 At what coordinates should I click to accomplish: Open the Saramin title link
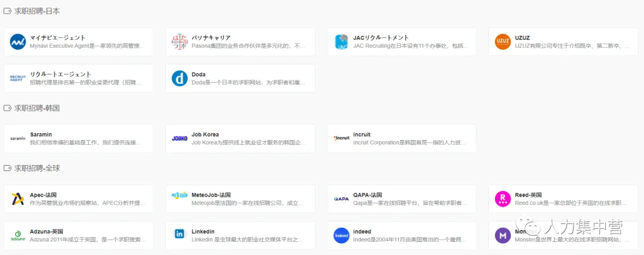(x=41, y=135)
